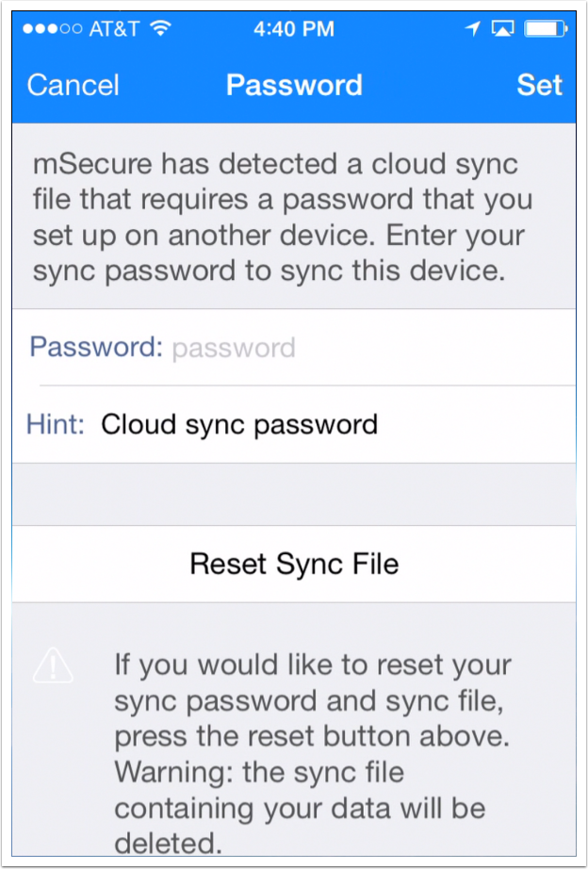
Task: Tap the location arrow status icon
Action: coord(472,28)
